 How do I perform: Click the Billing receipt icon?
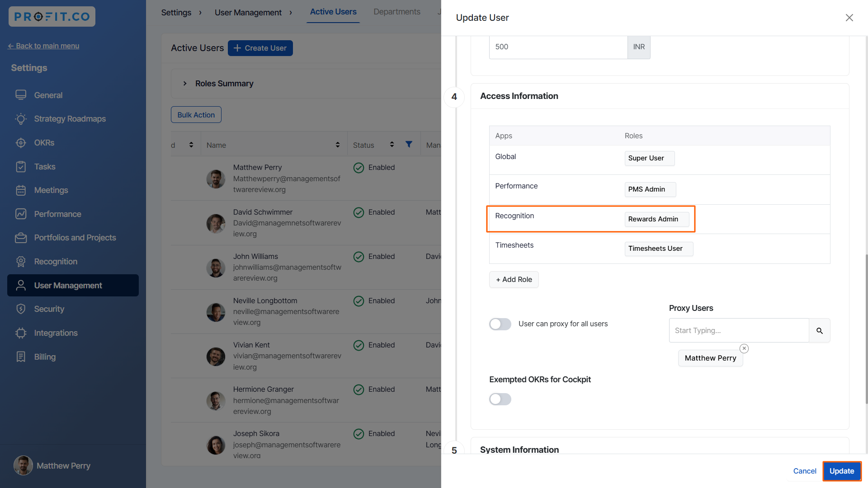21,357
